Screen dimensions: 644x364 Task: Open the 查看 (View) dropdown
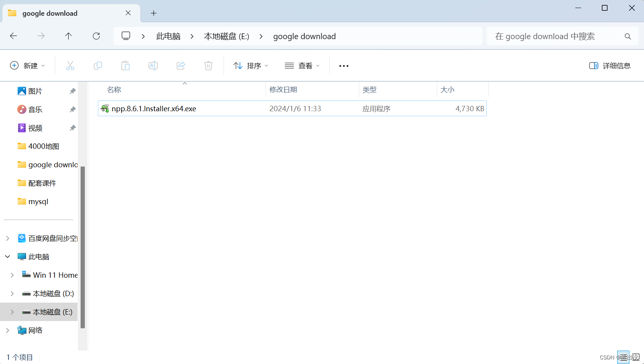pyautogui.click(x=302, y=66)
